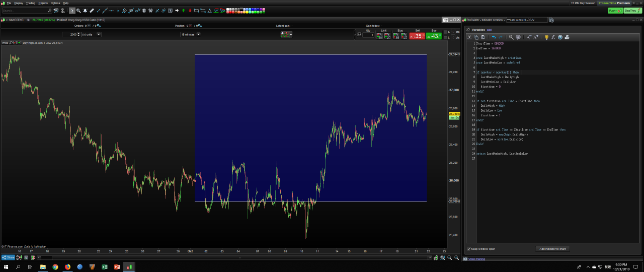Click Add indicator to chart button
The image size is (644, 272).
pyautogui.click(x=552, y=249)
